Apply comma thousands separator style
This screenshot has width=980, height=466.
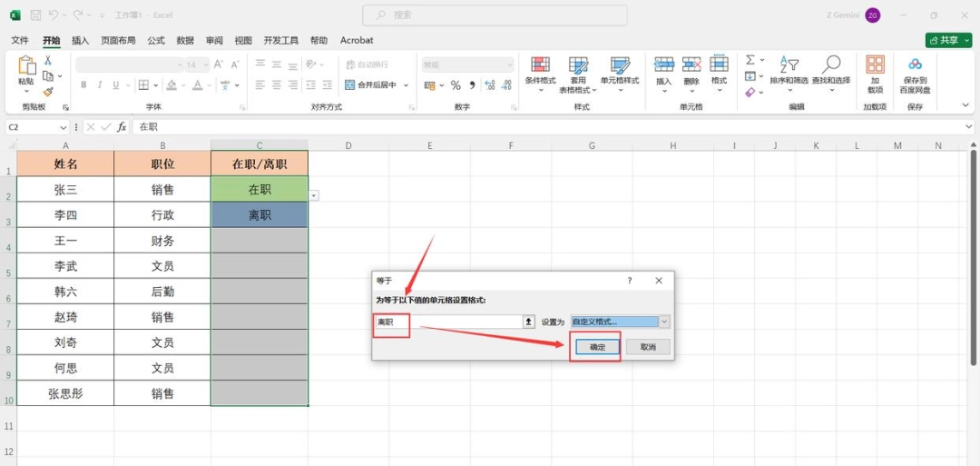(x=473, y=85)
